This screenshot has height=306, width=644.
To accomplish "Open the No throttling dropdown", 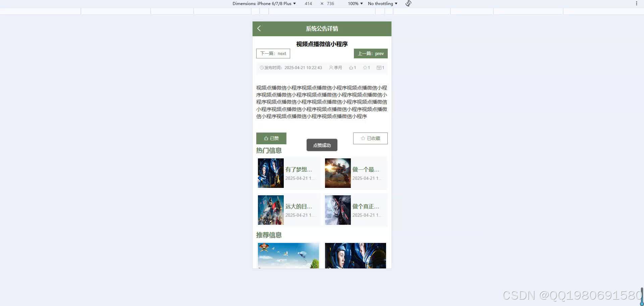I will 382,3.
